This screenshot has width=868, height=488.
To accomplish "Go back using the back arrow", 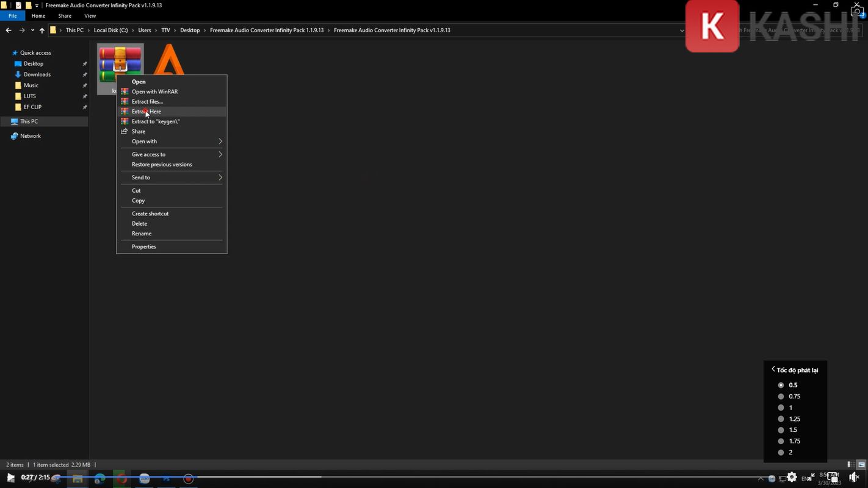I will (9, 30).
